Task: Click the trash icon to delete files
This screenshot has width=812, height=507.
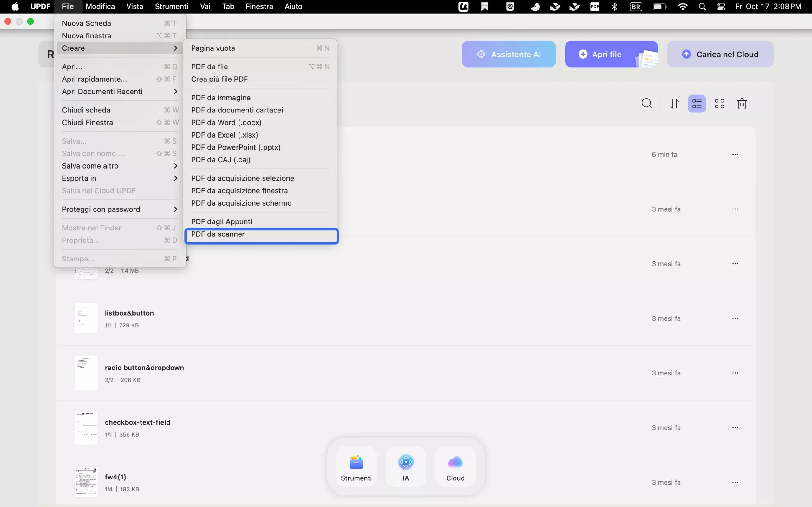Action: 742,103
